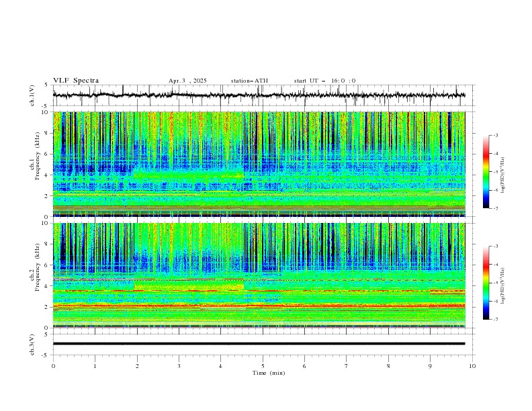Screen dimensions: 532x411
Task: Click the ch.2 spectrogram panel
Action: click(259, 275)
